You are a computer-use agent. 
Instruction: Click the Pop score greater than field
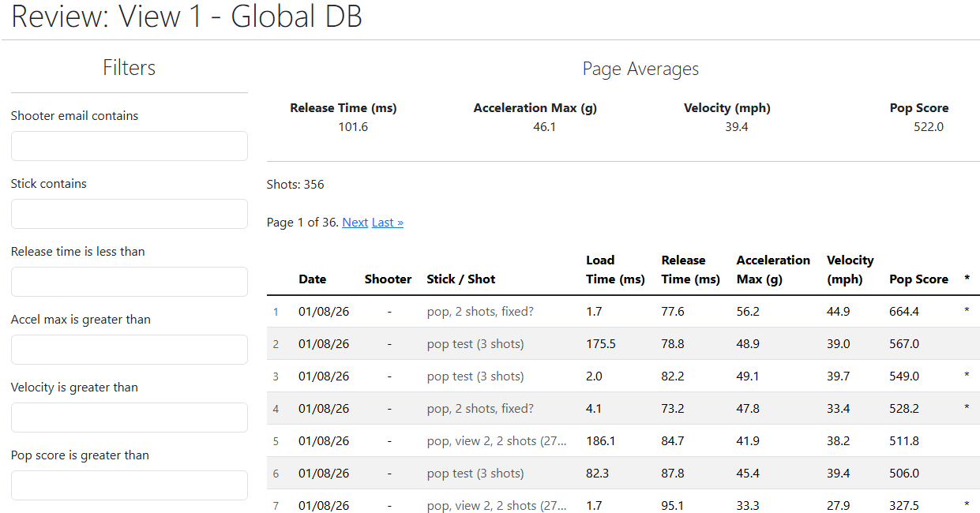click(130, 485)
